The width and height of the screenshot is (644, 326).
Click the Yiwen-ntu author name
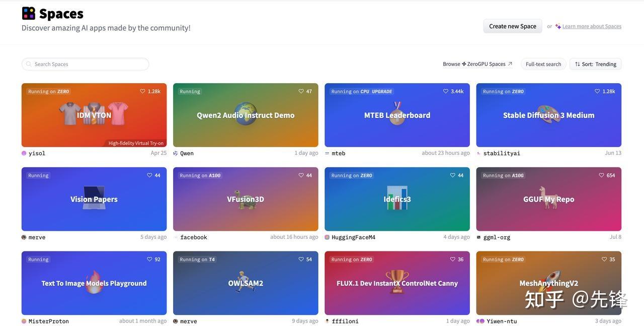pyautogui.click(x=502, y=321)
